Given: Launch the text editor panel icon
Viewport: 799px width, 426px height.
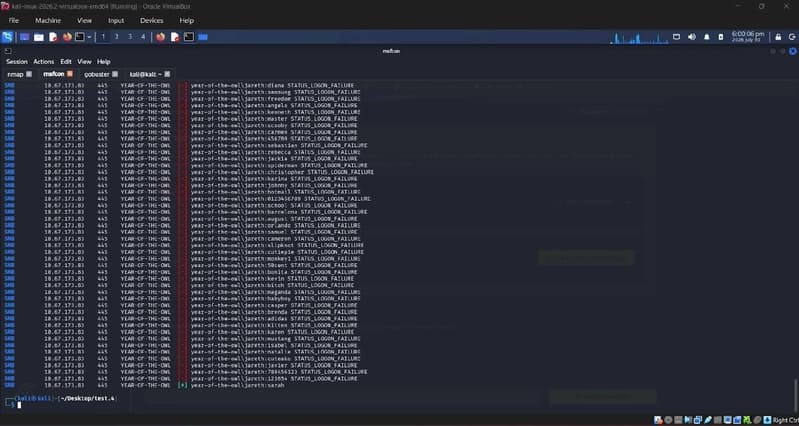Looking at the screenshot, I should (x=53, y=37).
